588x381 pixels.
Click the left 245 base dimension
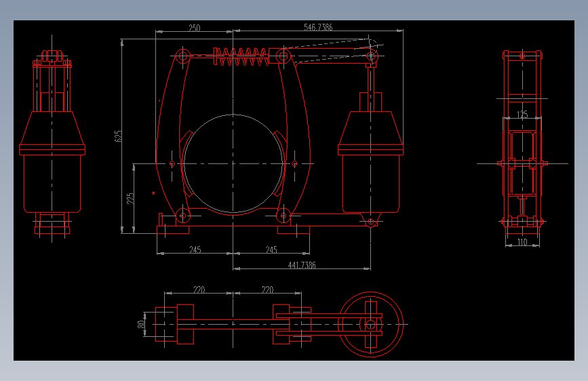195,249
